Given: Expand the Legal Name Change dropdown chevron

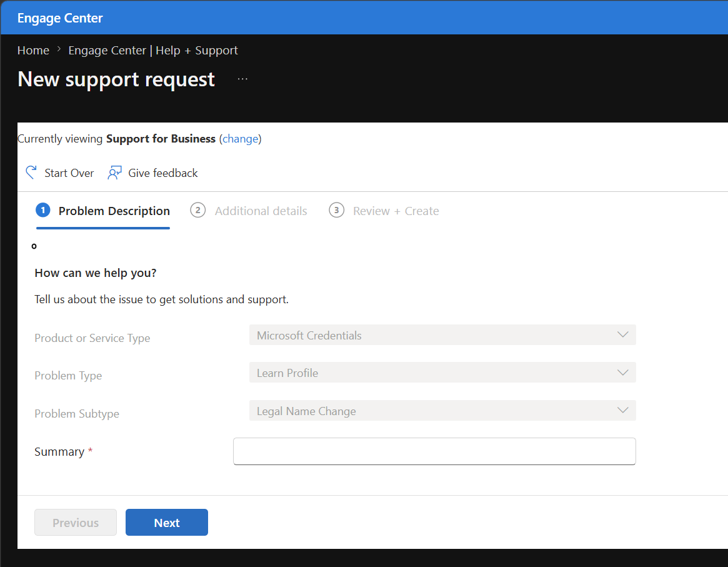Looking at the screenshot, I should pyautogui.click(x=622, y=411).
